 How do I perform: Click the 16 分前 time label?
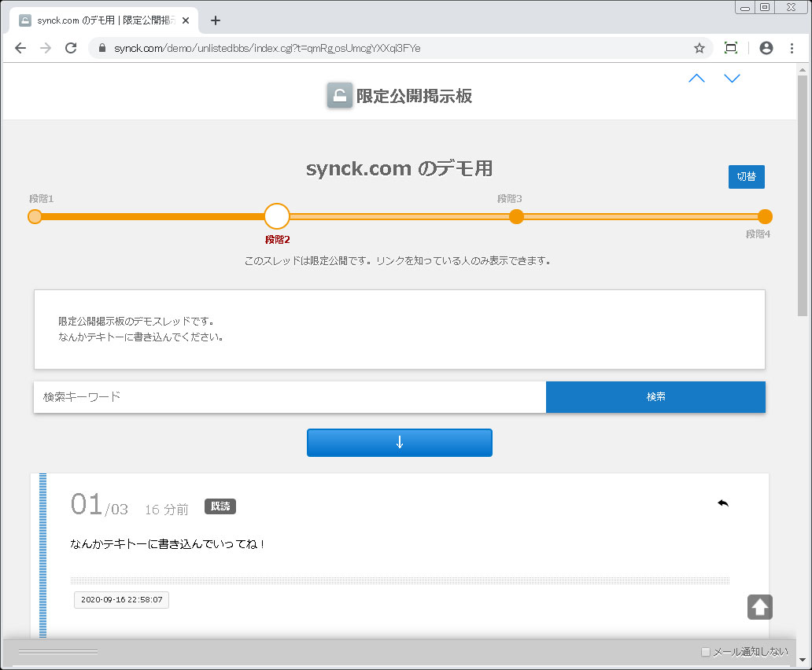(x=167, y=510)
